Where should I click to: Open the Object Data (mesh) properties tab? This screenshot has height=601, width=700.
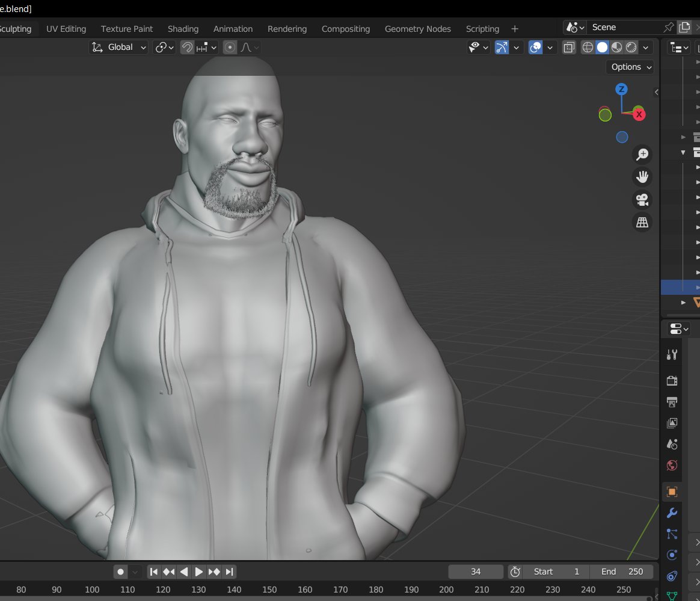[x=672, y=596]
